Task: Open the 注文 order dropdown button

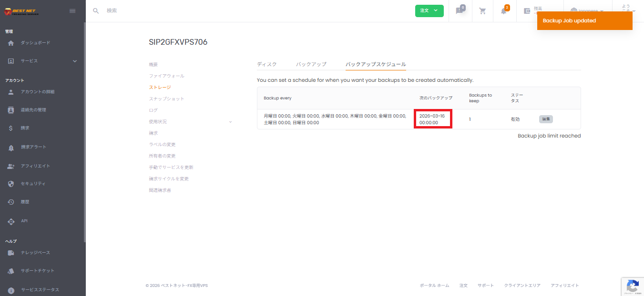Action: point(429,10)
